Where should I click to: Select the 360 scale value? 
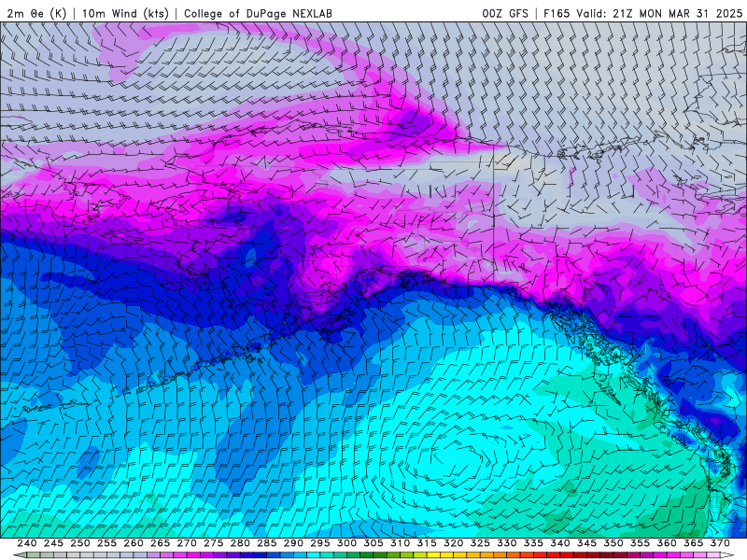click(x=667, y=543)
